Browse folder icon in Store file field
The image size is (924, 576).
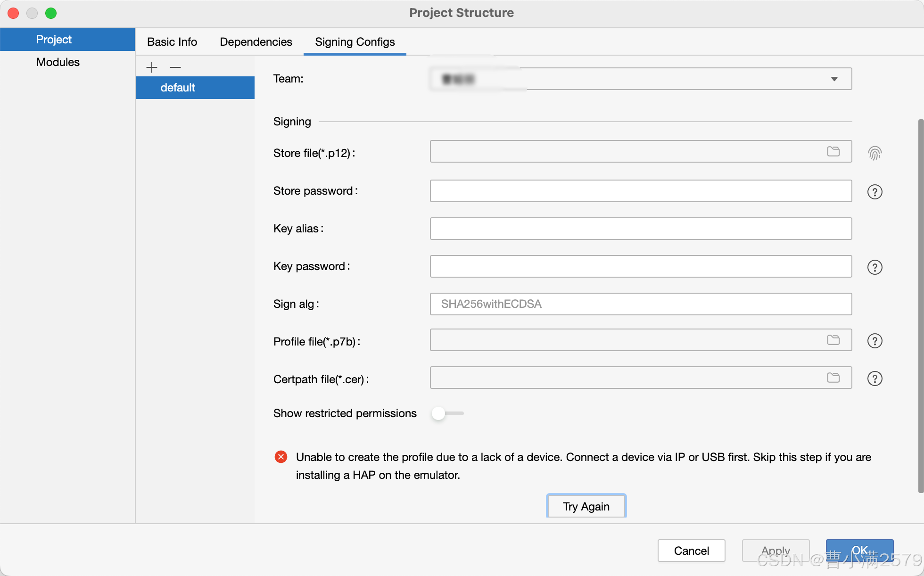(833, 151)
